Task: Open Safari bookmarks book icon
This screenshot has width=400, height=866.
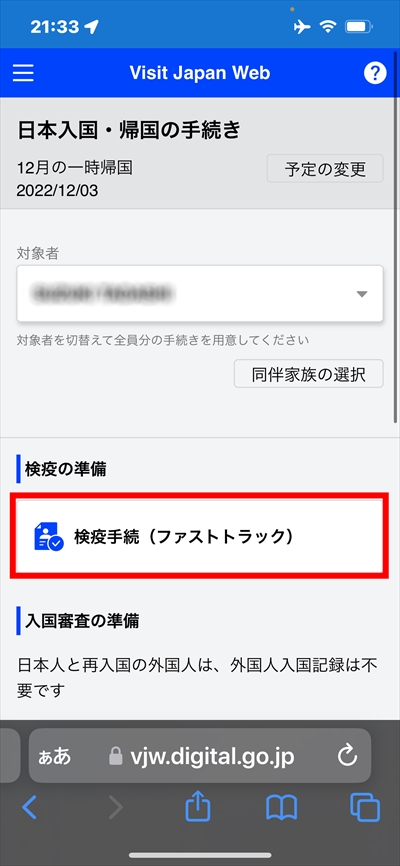Action: point(281,808)
